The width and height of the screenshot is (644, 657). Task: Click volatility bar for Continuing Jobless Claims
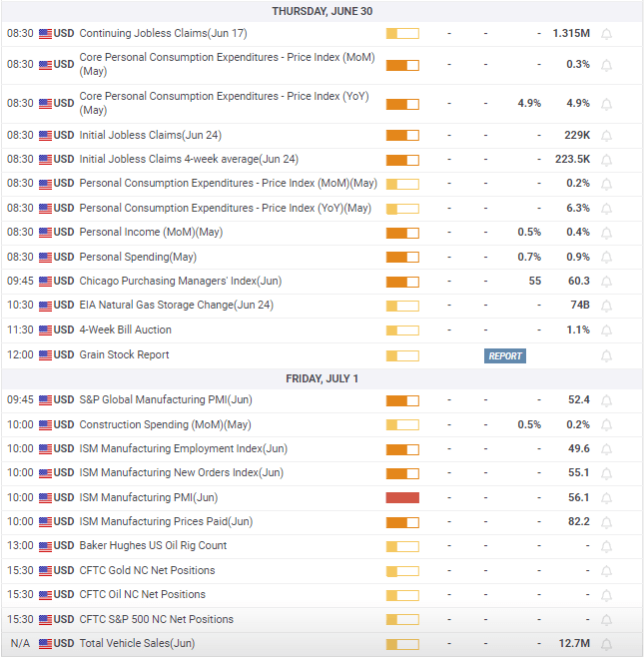(402, 34)
